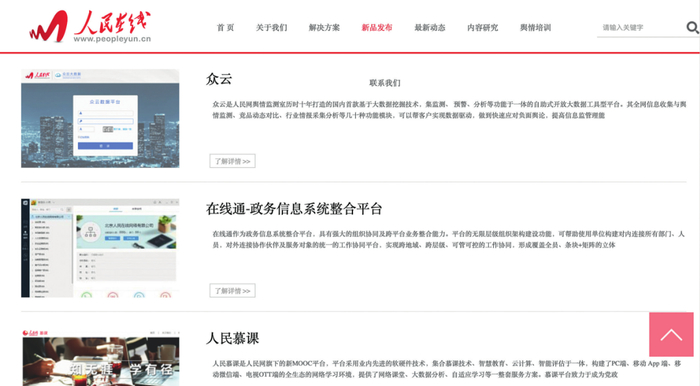Open the 舆情培训 menu item

coord(535,28)
